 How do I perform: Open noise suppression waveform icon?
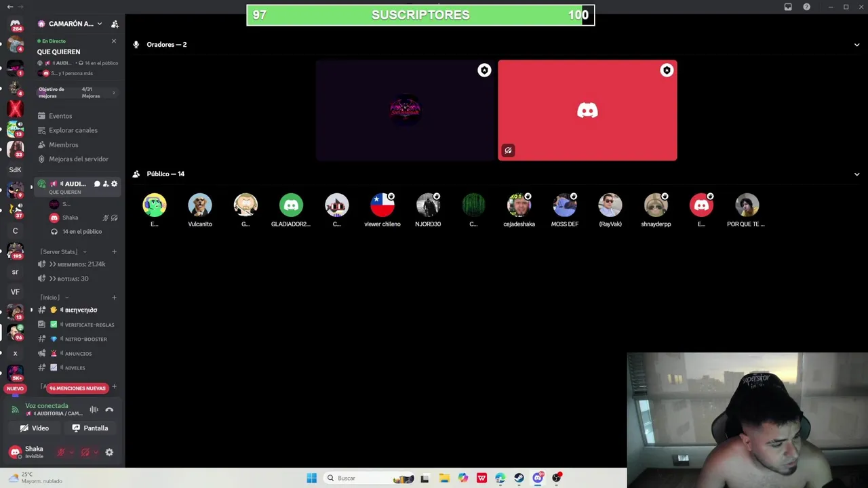tap(94, 409)
